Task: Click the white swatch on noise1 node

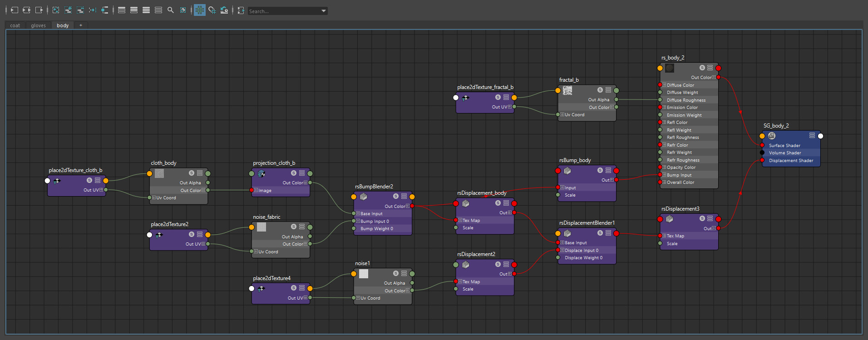Action: [x=364, y=274]
